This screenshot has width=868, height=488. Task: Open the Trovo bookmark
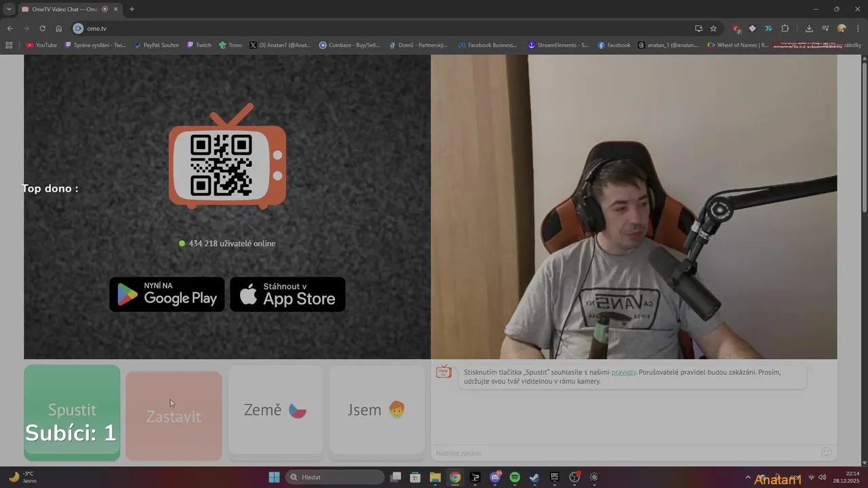click(x=231, y=45)
